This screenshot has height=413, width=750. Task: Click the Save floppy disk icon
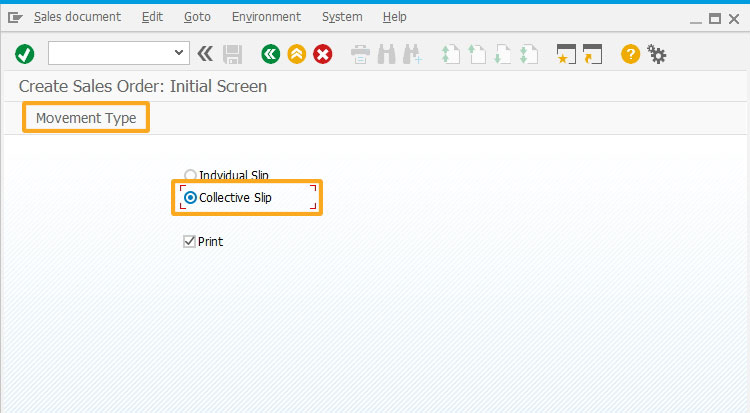click(x=233, y=54)
